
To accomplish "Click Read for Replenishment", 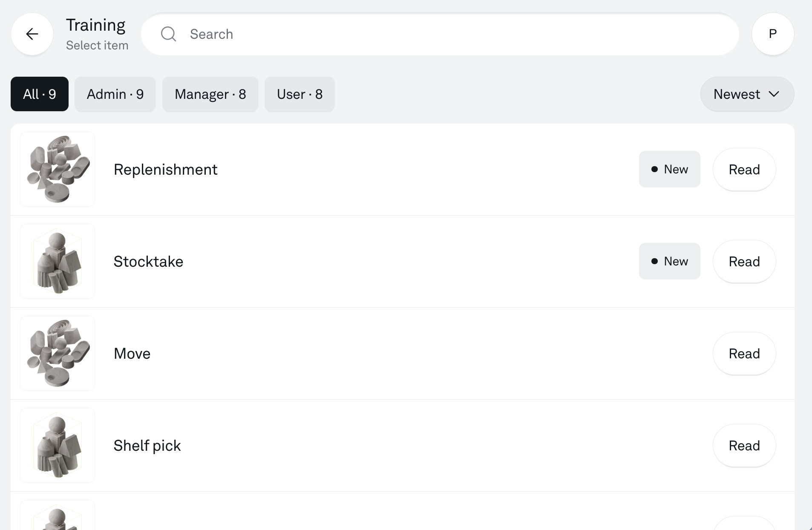I will (744, 170).
